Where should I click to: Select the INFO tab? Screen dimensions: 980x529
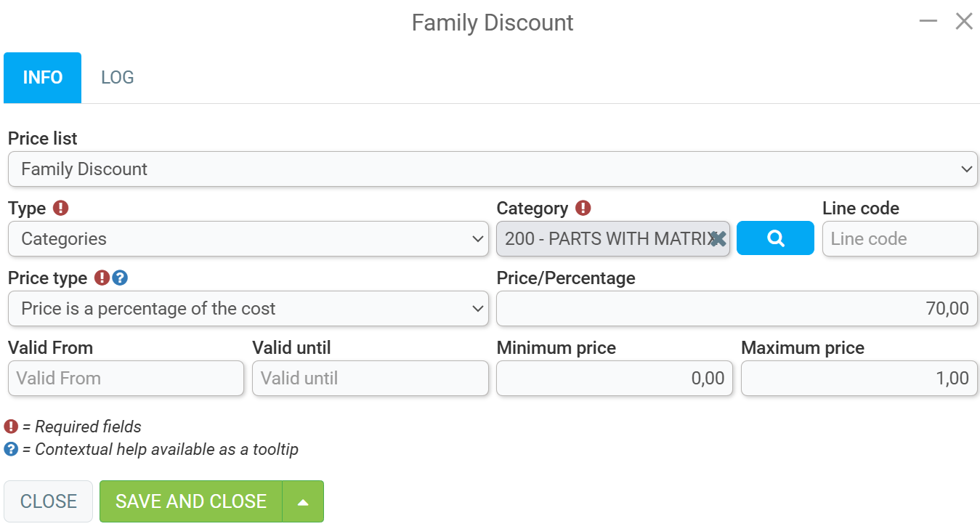(43, 77)
